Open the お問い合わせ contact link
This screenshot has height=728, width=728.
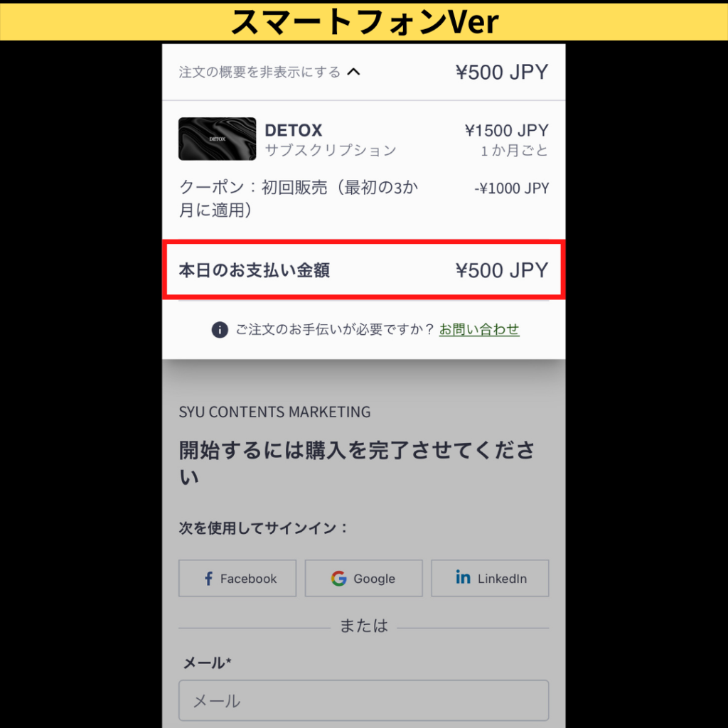pos(479,330)
